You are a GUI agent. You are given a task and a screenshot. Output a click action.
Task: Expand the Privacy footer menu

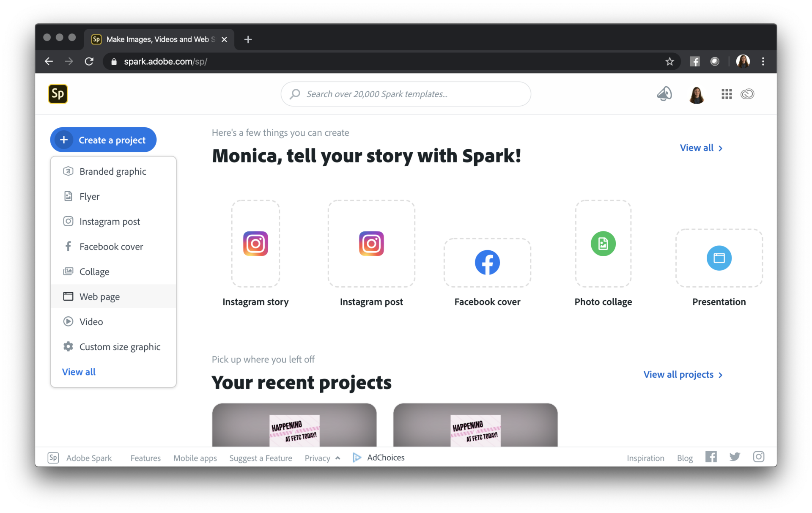click(322, 458)
